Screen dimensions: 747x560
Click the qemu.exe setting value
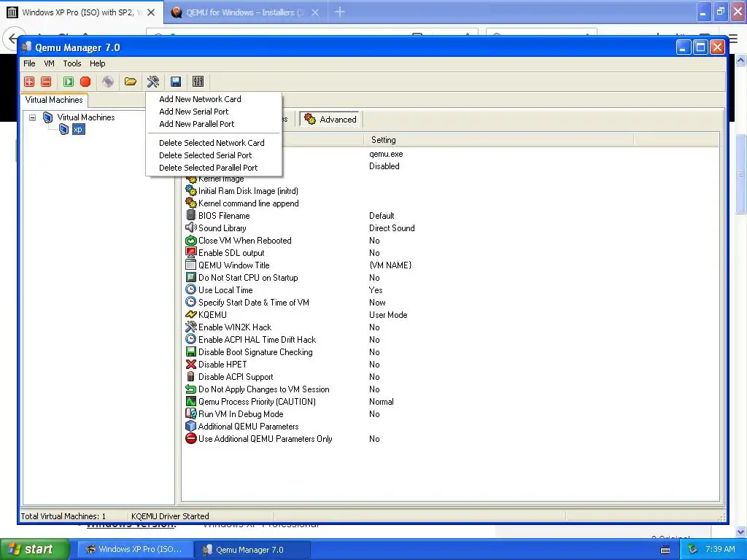tap(386, 154)
